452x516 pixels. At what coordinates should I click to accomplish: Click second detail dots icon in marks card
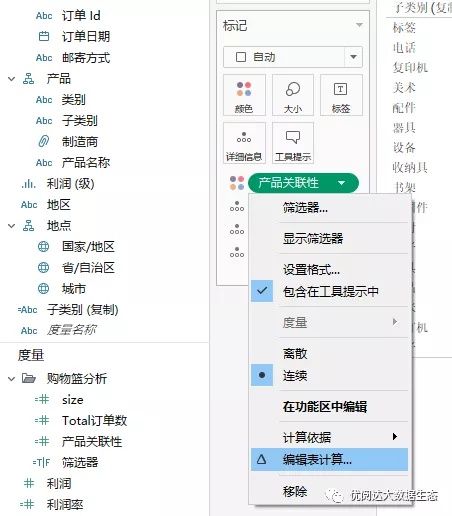point(237,229)
